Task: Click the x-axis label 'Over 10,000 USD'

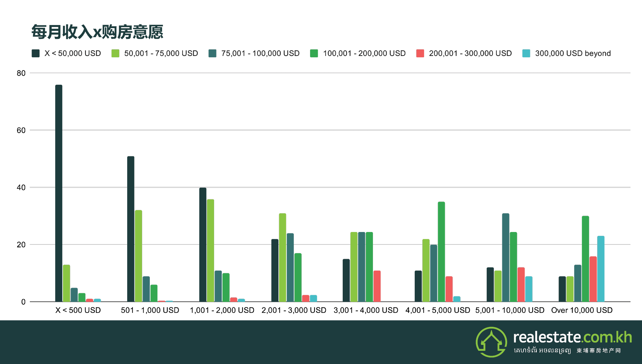Action: tap(582, 310)
